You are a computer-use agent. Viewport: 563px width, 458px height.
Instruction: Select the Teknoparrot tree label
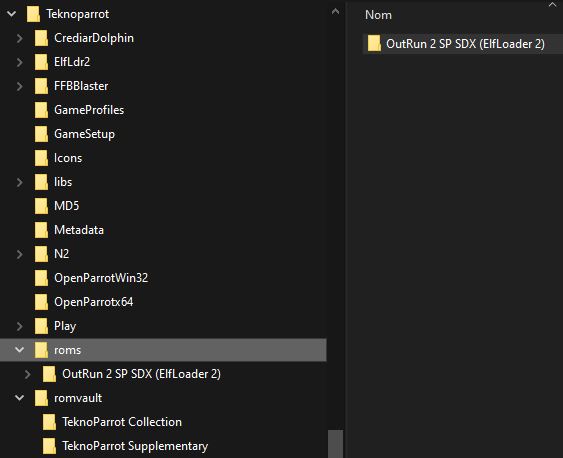(78, 14)
